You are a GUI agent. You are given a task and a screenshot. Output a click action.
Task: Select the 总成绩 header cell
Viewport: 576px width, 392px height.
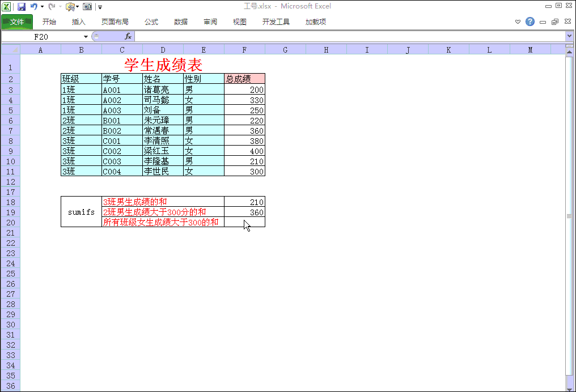pos(244,79)
